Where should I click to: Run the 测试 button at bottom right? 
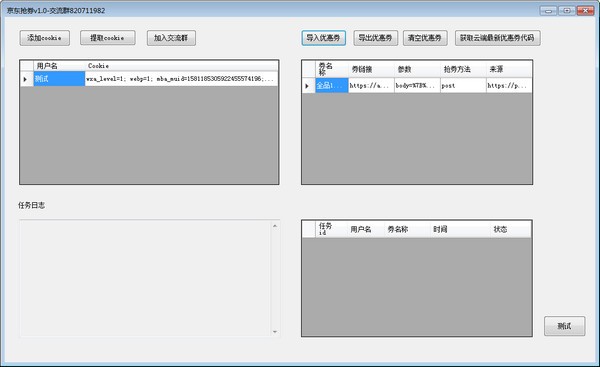click(564, 326)
